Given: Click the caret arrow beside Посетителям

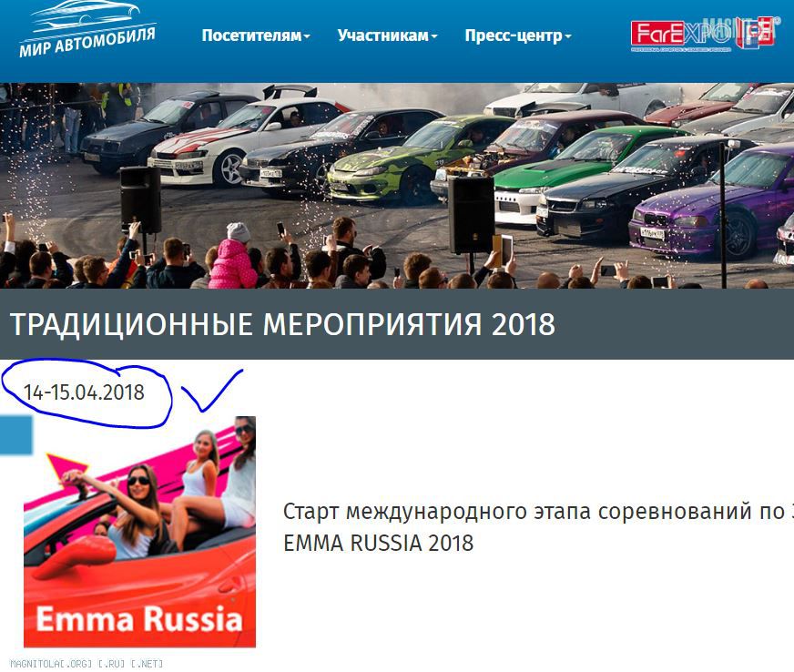Looking at the screenshot, I should click(306, 36).
